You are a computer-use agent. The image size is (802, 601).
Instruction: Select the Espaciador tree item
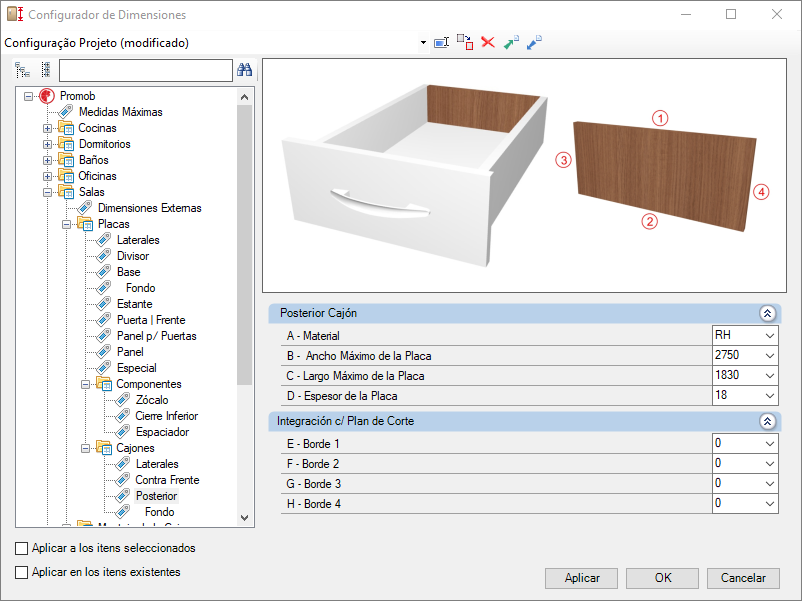coord(162,432)
